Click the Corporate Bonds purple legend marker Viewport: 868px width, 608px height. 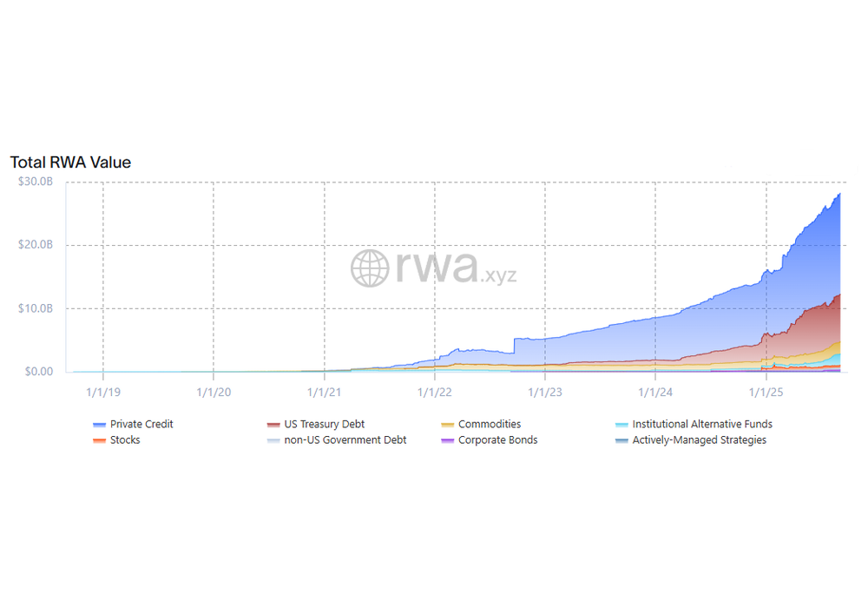pos(447,440)
